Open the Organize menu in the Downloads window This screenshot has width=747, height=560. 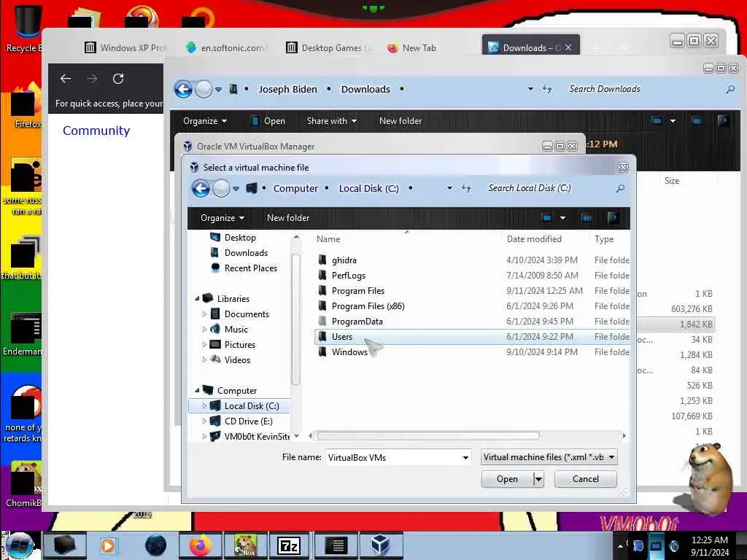pos(205,121)
